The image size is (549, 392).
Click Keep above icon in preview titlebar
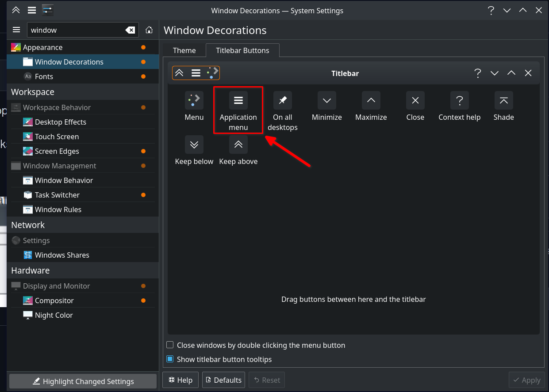click(179, 73)
